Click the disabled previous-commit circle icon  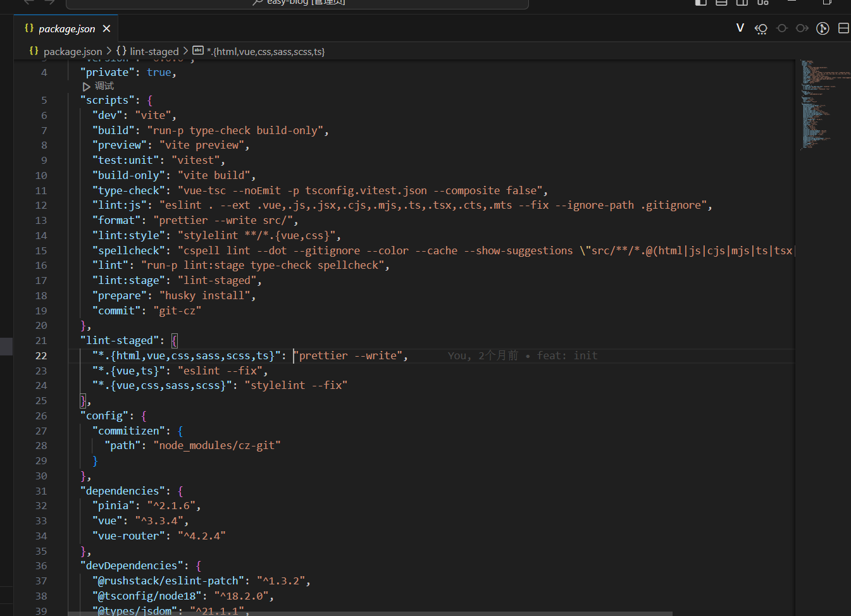(x=782, y=28)
